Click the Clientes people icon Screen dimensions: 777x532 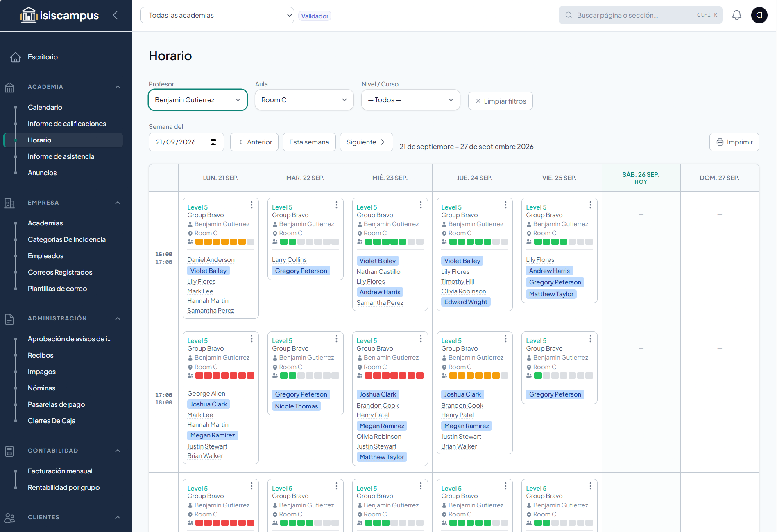[9, 518]
